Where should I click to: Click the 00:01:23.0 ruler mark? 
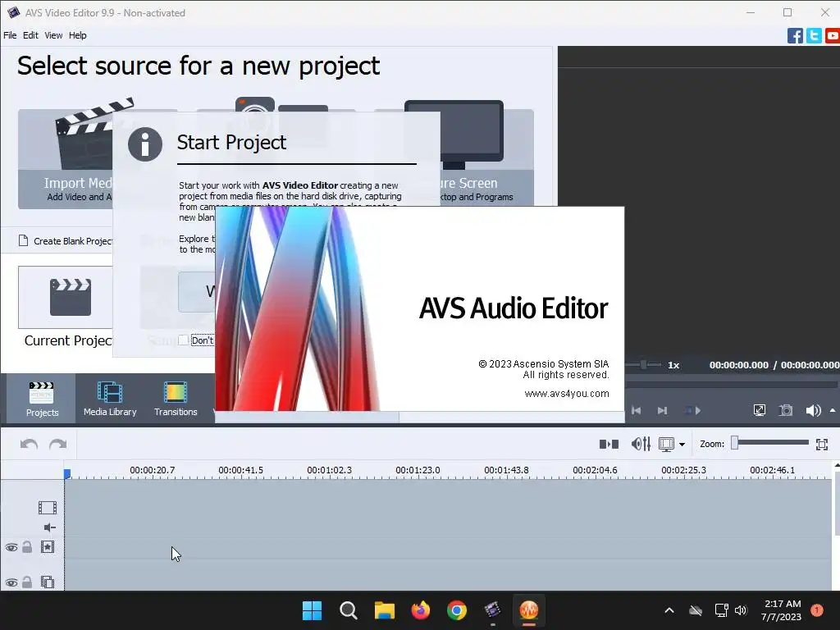[x=418, y=470]
